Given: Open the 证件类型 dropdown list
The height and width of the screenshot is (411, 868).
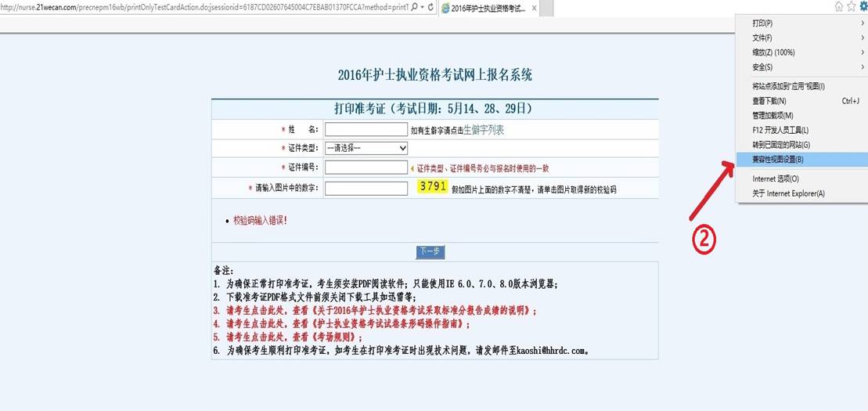Looking at the screenshot, I should tap(367, 148).
